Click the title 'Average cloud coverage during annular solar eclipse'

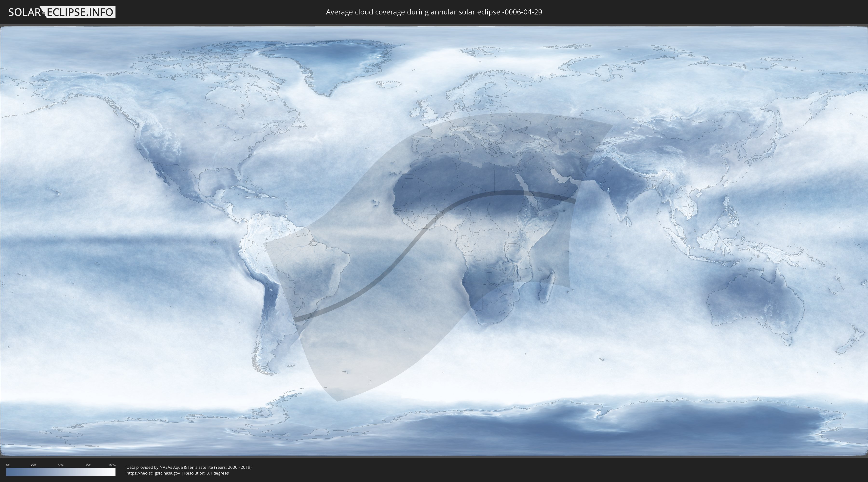[x=434, y=12]
